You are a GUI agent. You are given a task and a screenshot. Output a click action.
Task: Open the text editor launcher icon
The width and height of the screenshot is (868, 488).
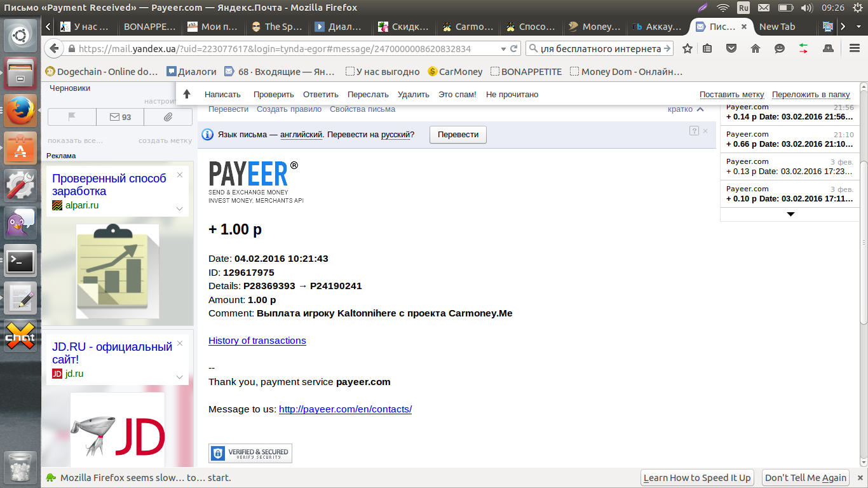[20, 298]
